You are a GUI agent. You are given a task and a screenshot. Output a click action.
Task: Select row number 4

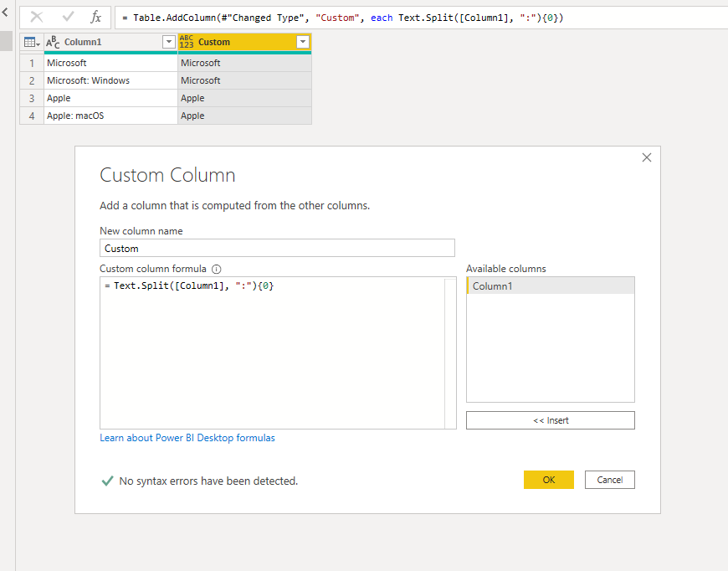click(32, 116)
